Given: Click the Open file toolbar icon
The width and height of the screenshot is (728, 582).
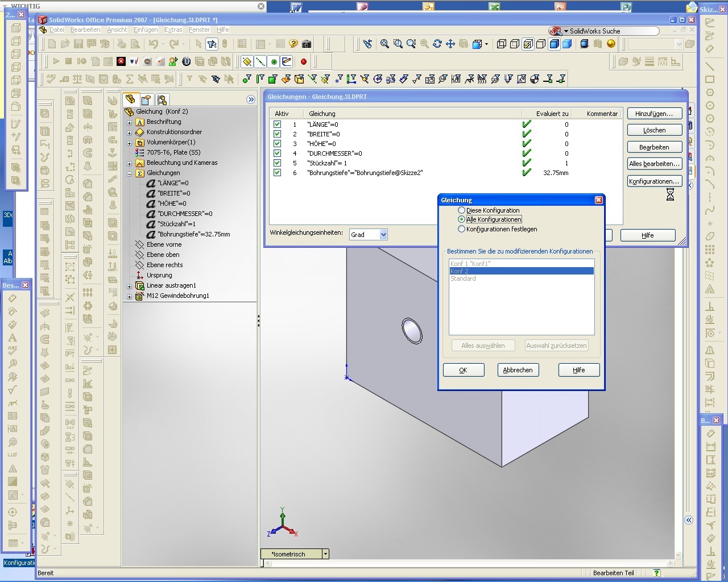Looking at the screenshot, I should 65,44.
